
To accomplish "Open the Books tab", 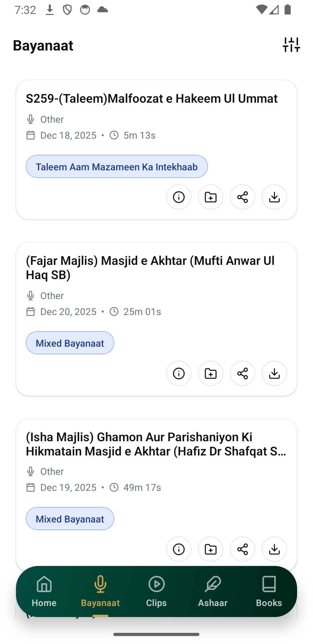I will [x=269, y=591].
